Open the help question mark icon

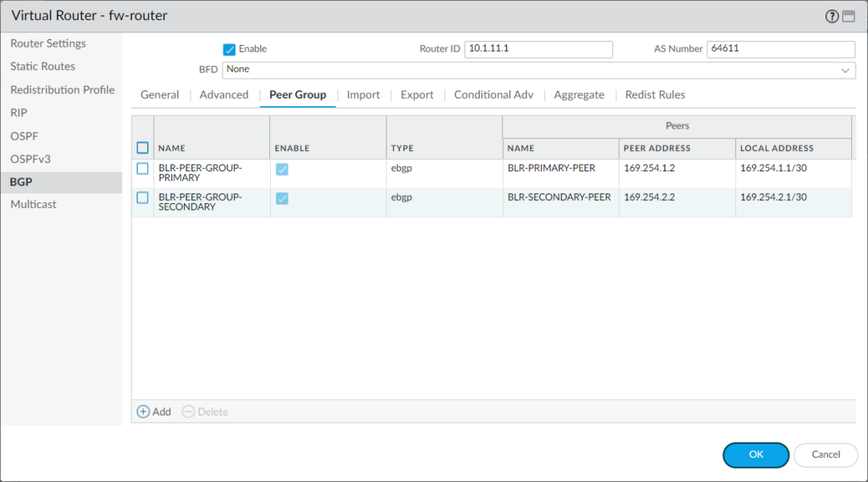pos(832,15)
